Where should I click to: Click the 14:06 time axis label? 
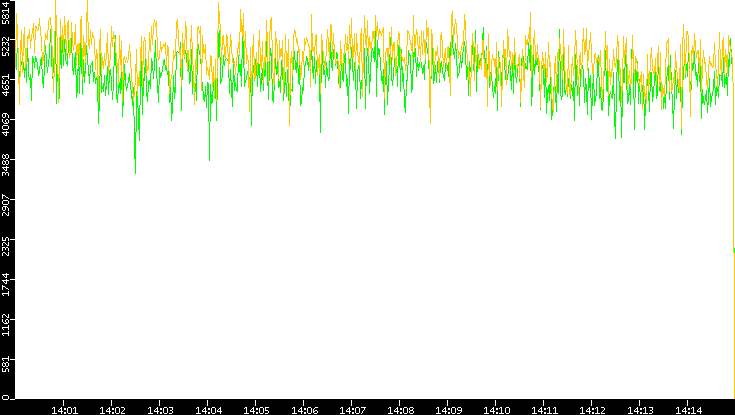click(305, 410)
